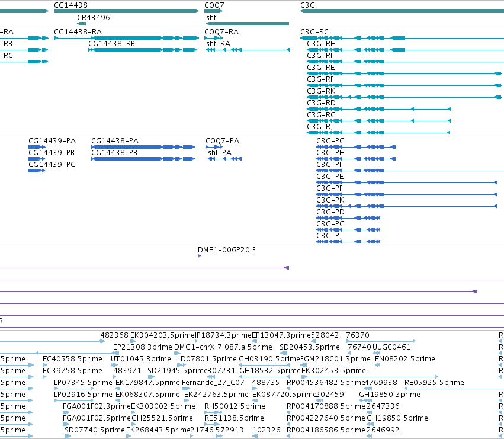Select the RH50012.5prime EST label
This screenshot has height=439, width=504.
[235, 406]
